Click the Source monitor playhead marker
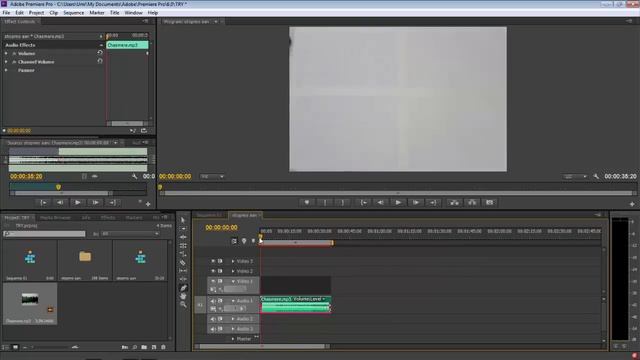The height and width of the screenshot is (360, 640). click(58, 187)
